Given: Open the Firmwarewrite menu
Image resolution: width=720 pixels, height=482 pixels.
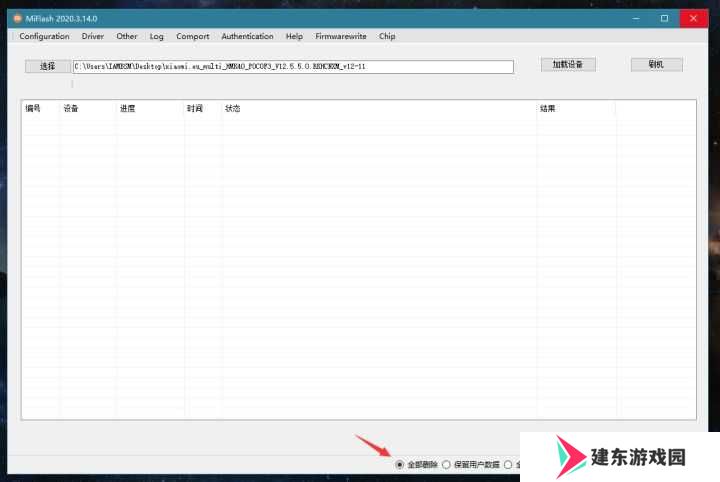Looking at the screenshot, I should (340, 36).
